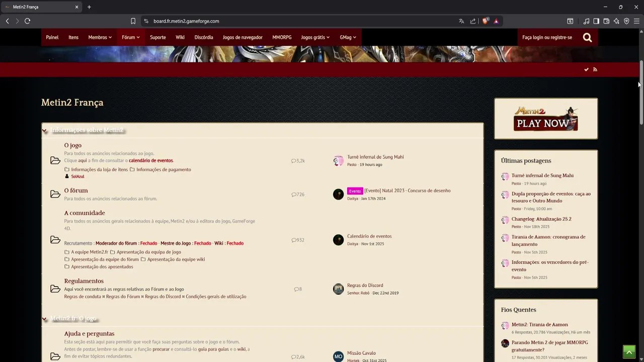Screen dimensions: 644x362
Task: Open the forum search magnifier icon
Action: pos(587,37)
